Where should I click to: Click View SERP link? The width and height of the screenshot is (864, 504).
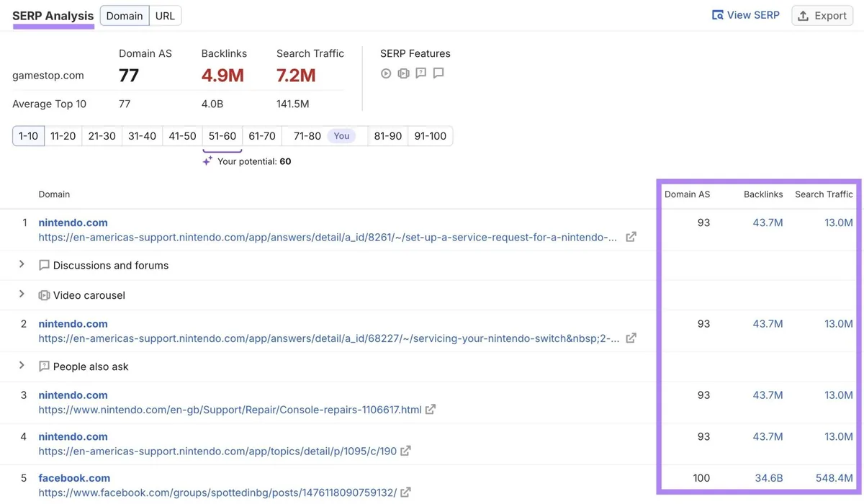745,15
